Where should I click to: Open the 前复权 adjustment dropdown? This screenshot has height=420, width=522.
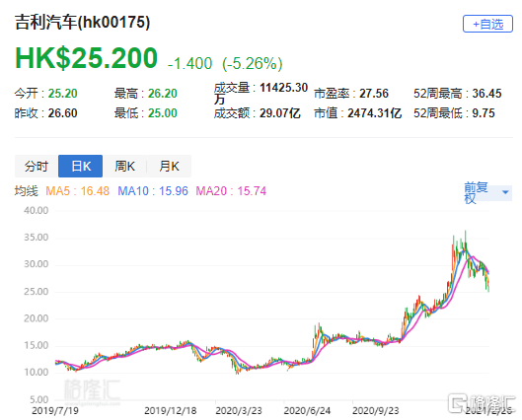pos(487,192)
